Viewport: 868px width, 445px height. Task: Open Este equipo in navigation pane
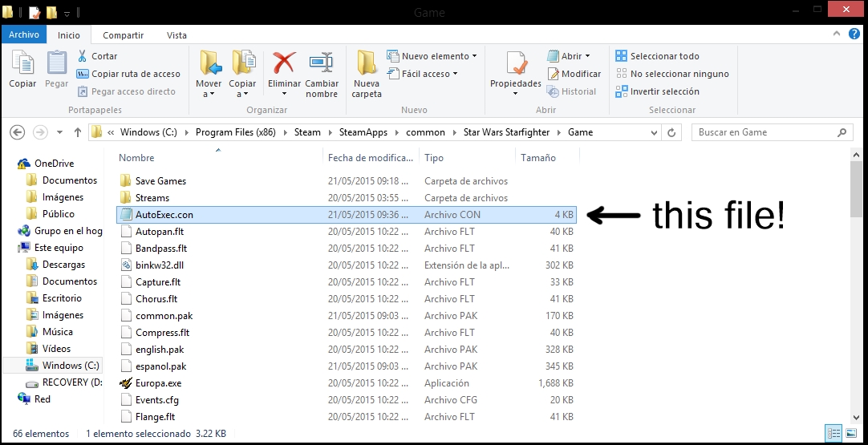(x=59, y=248)
